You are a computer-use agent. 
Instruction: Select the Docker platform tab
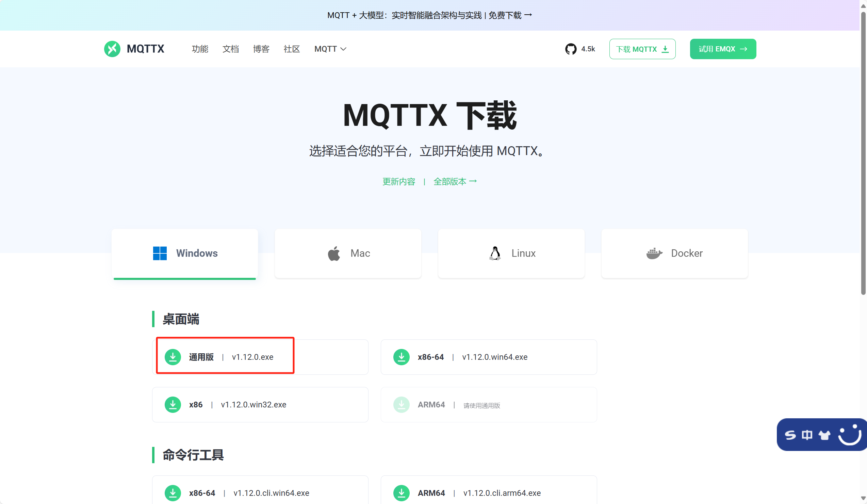click(674, 253)
